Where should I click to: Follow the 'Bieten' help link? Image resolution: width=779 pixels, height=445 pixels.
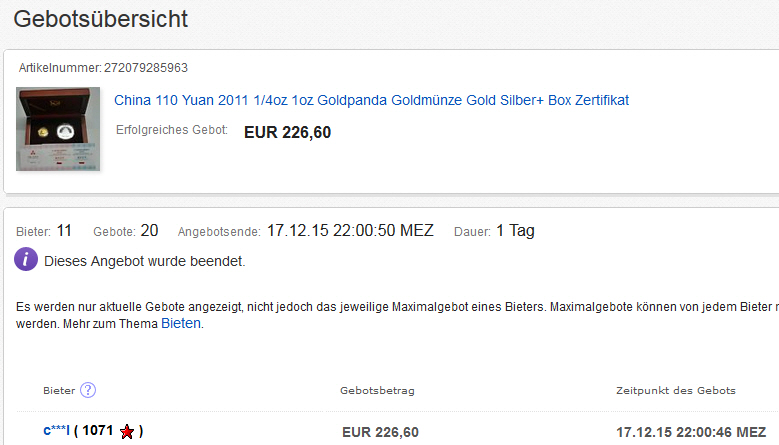[181, 324]
